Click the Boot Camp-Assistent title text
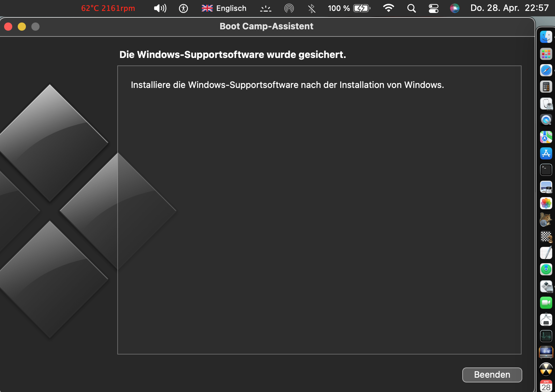 266,26
